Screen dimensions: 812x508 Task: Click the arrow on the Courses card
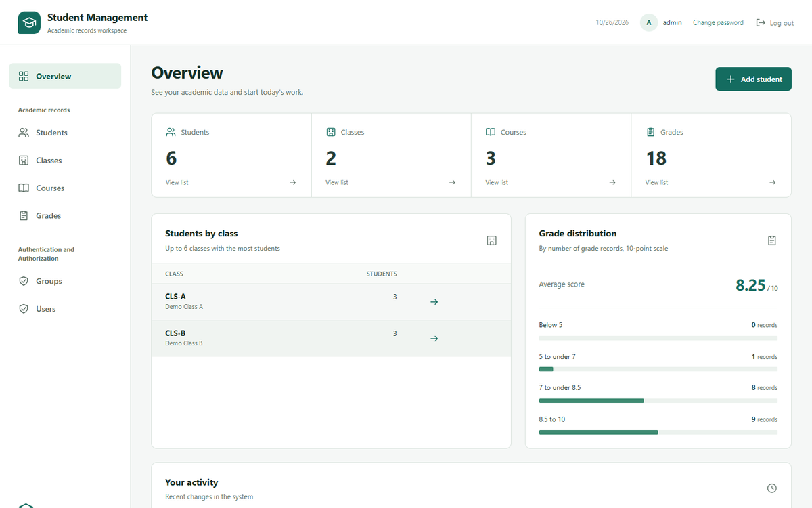[x=612, y=182]
